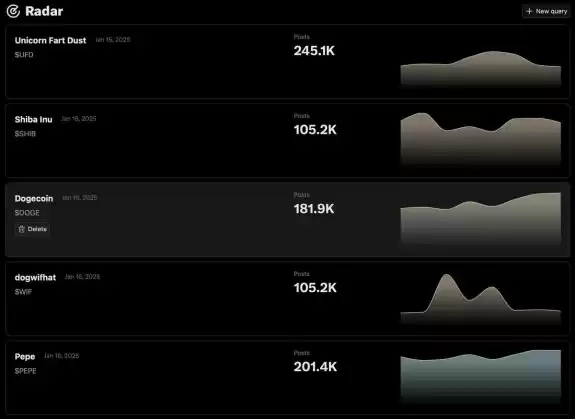Click the trash icon on Dogecoin row
The height and width of the screenshot is (419, 575).
[22, 229]
